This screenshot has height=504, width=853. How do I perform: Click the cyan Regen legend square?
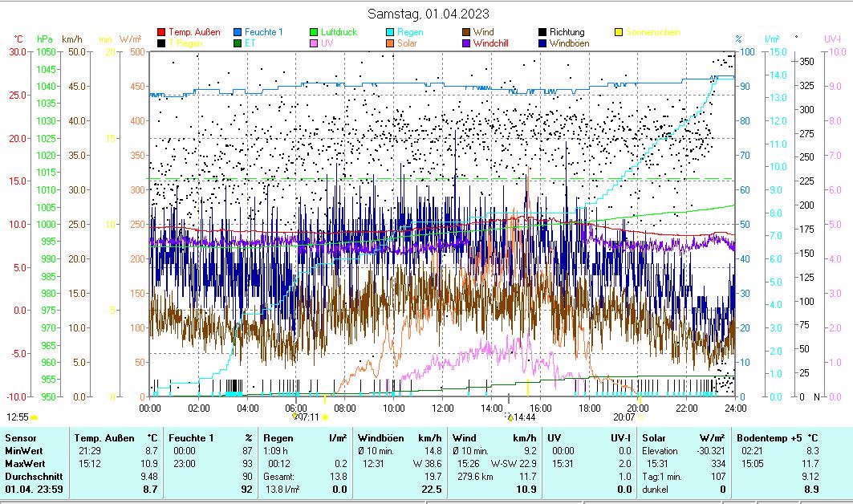pyautogui.click(x=390, y=32)
